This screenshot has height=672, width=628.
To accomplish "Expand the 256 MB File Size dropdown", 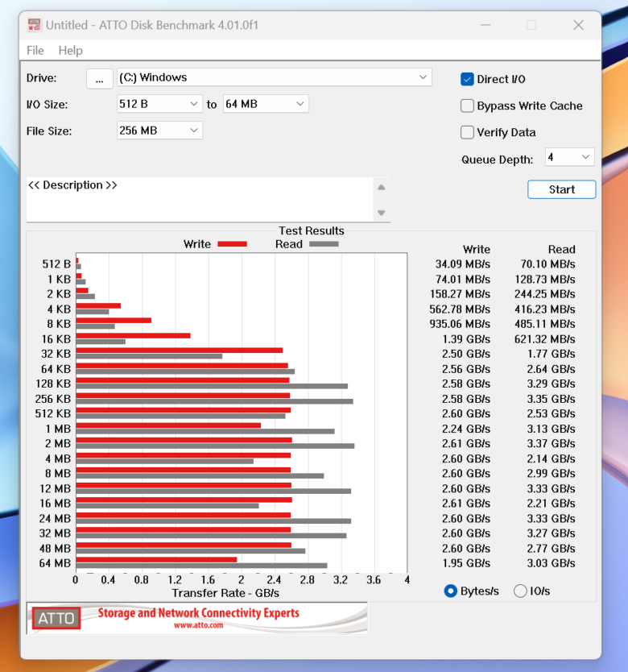I will click(x=159, y=131).
